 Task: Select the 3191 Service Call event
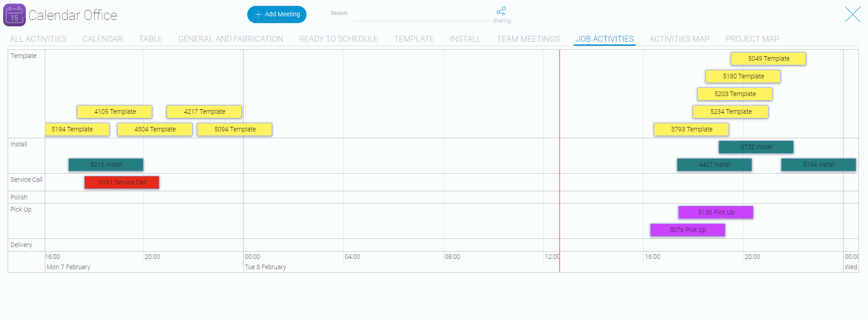click(122, 182)
